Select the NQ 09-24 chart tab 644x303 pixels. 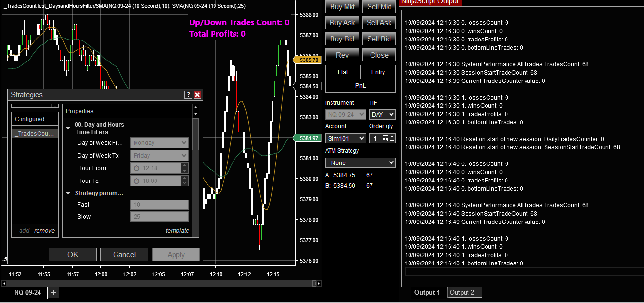28,292
